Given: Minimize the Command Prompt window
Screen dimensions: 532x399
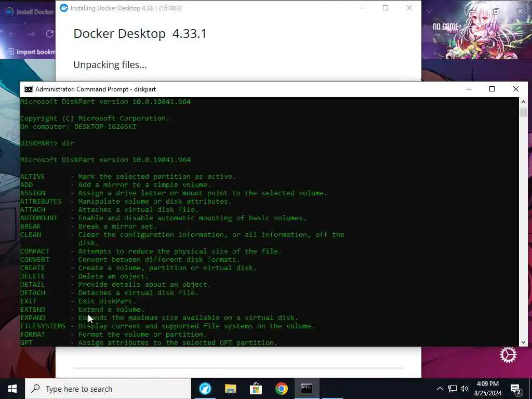Looking at the screenshot, I should [469, 89].
